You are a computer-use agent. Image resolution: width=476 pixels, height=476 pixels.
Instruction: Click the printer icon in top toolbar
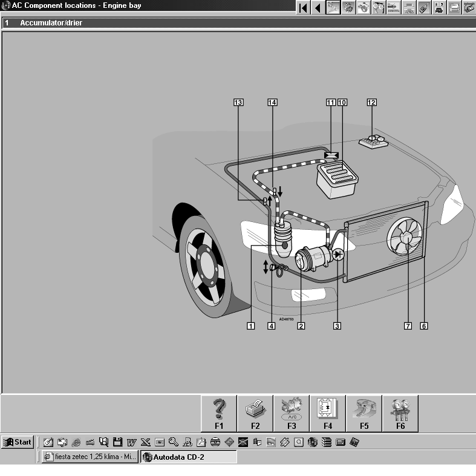454,7
